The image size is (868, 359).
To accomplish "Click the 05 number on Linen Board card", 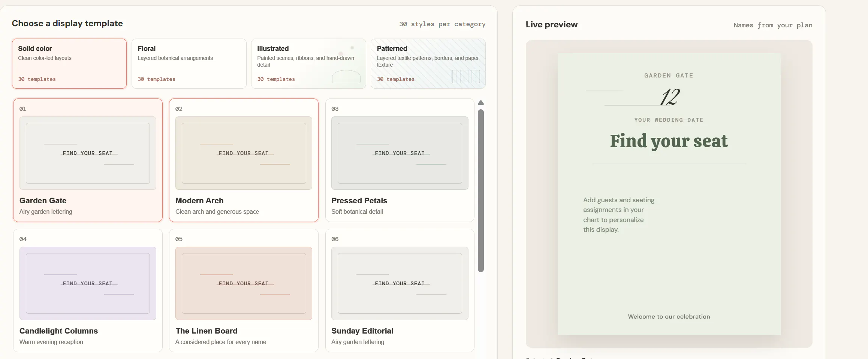I will (179, 239).
